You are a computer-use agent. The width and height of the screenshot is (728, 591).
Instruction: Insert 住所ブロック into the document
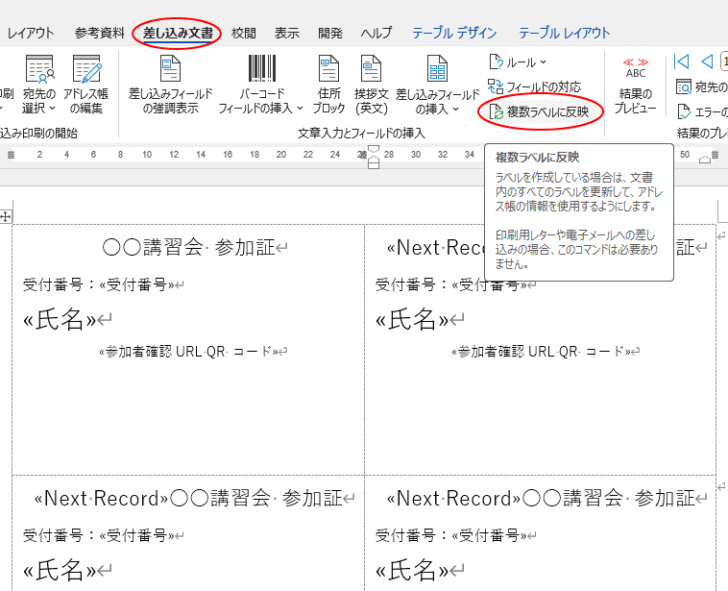(x=329, y=70)
